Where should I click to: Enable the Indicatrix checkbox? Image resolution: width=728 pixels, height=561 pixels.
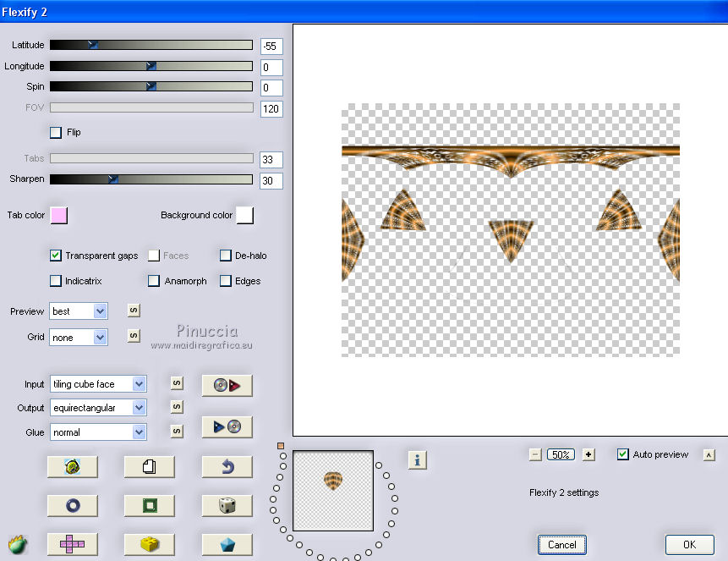pyautogui.click(x=56, y=281)
